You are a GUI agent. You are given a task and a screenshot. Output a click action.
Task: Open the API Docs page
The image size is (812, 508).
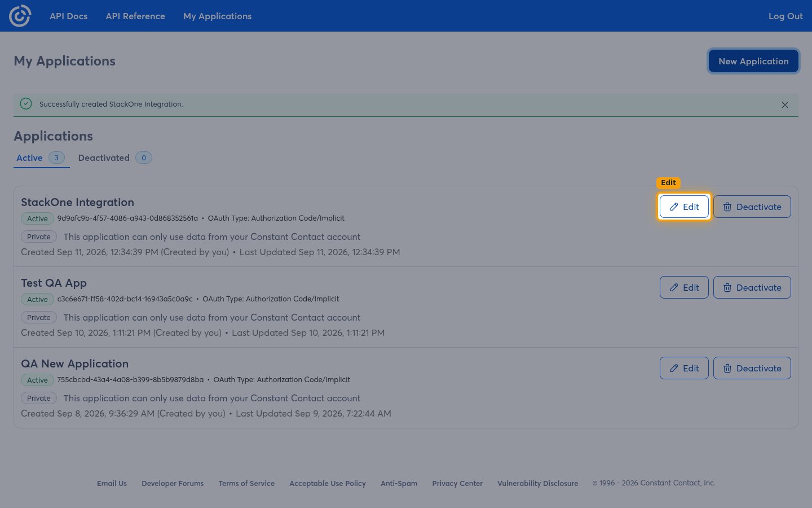pos(69,16)
